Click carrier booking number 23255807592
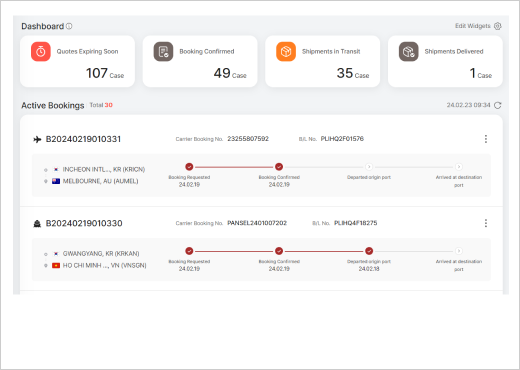 click(x=248, y=139)
